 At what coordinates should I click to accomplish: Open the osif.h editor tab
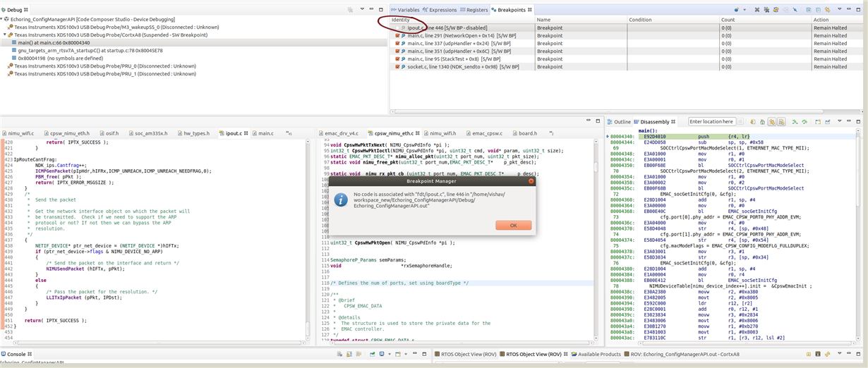click(x=111, y=133)
